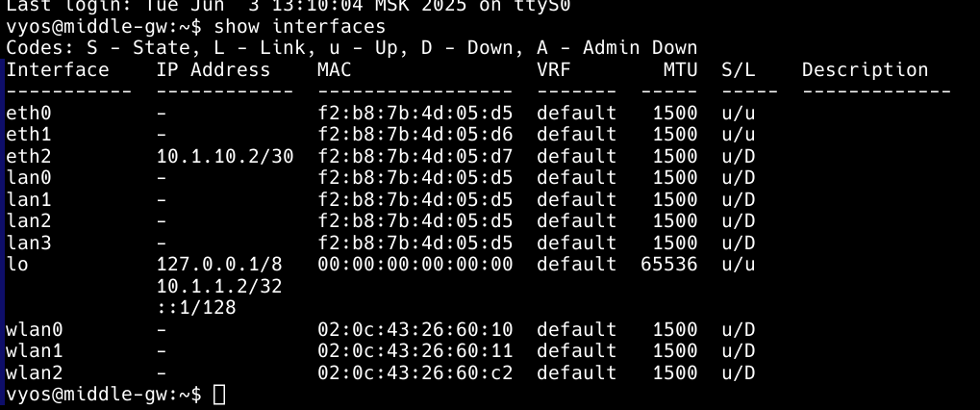Click MAC address 02:0c:43:26:60:c2

[415, 373]
